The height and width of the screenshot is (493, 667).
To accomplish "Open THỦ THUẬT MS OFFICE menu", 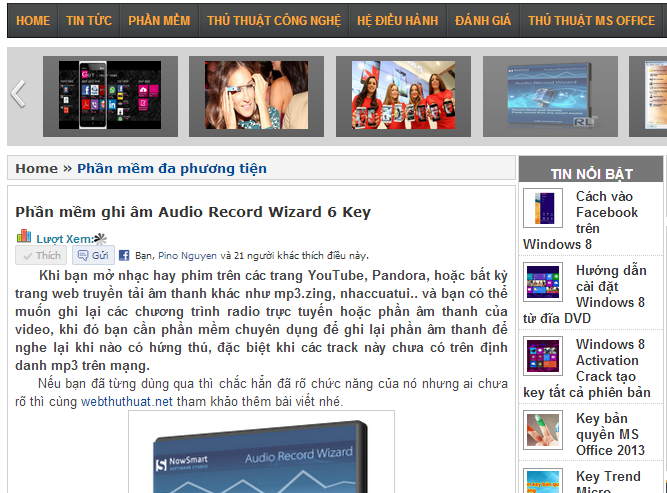I will [591, 20].
